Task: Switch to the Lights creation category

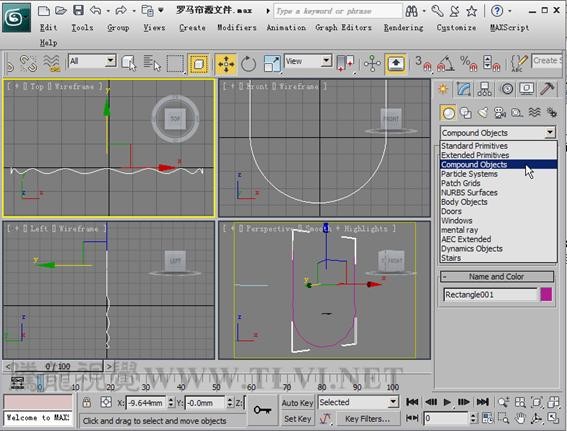Action: 483,113
